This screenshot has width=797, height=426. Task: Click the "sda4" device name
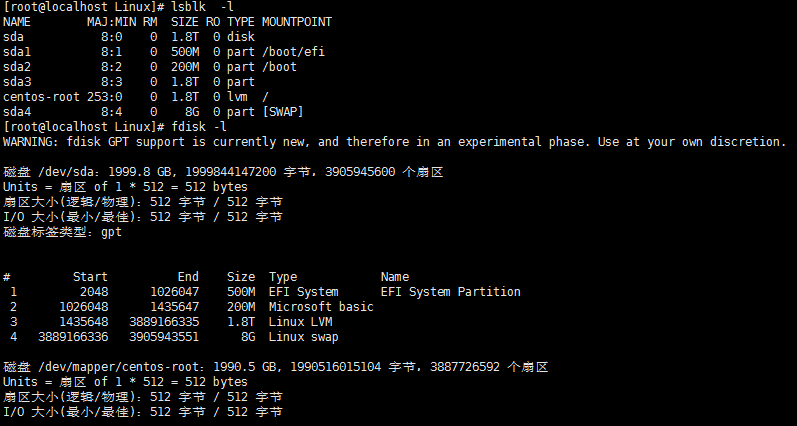point(17,112)
